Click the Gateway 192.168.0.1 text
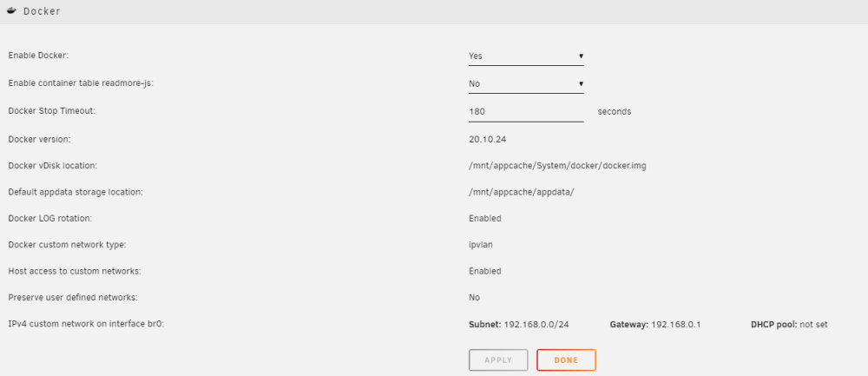The image size is (868, 376). tap(655, 325)
